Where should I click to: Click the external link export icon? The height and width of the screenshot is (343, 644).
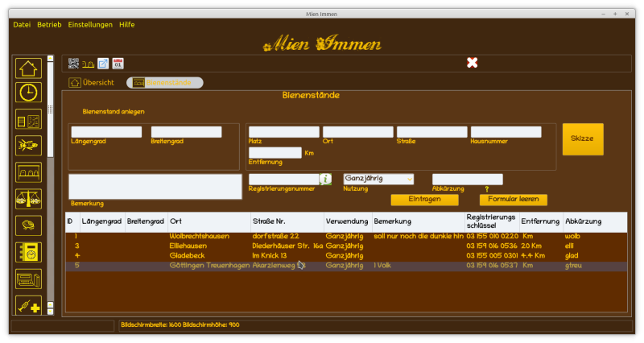point(103,63)
